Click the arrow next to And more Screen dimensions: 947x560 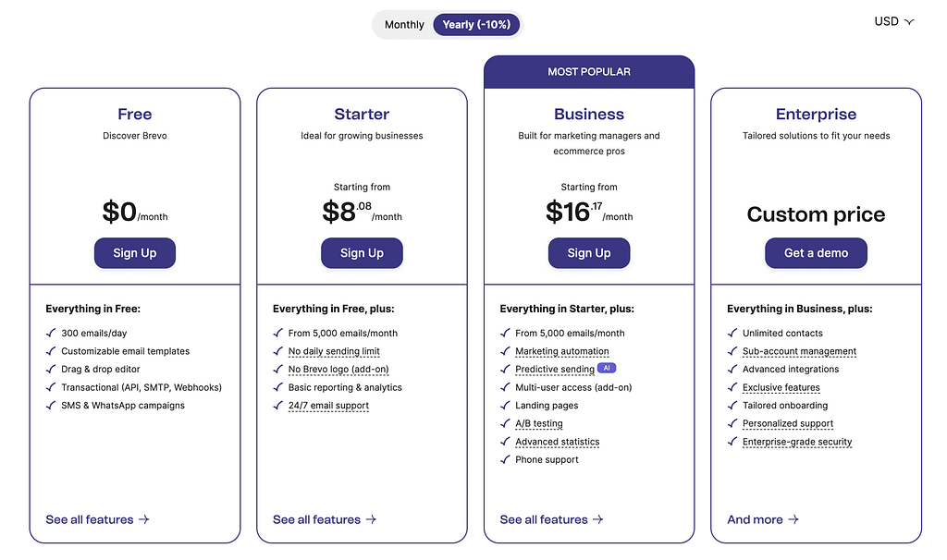pyautogui.click(x=793, y=519)
